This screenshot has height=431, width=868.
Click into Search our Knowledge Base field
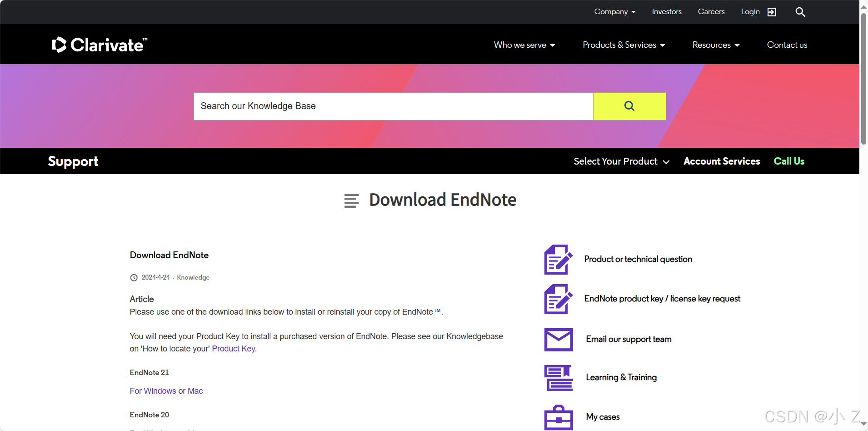tap(394, 106)
